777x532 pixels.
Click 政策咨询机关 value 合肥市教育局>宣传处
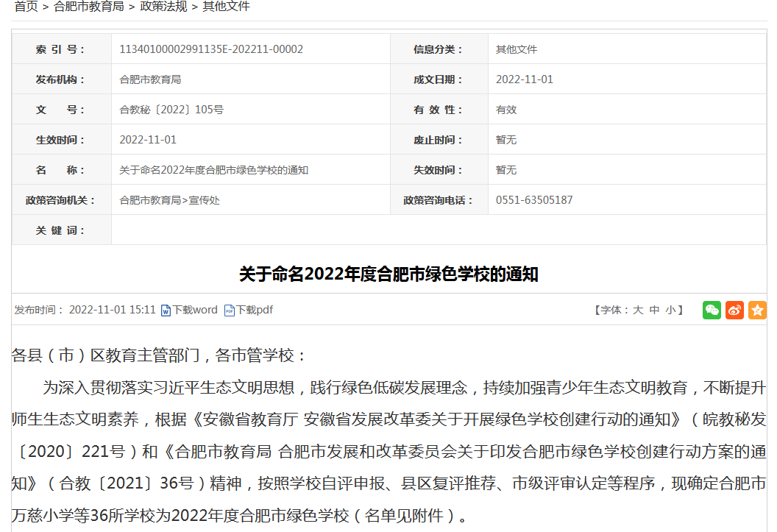click(169, 200)
